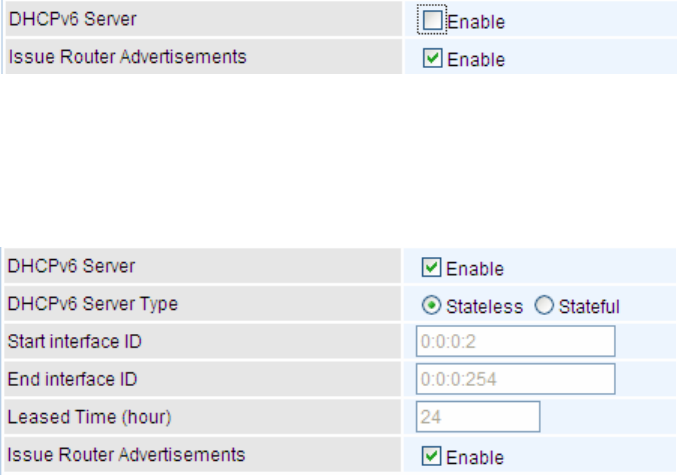Screen dimensions: 677x475
Task: Uncheck Issue Router Advertisements in bottom panel
Action: (431, 456)
